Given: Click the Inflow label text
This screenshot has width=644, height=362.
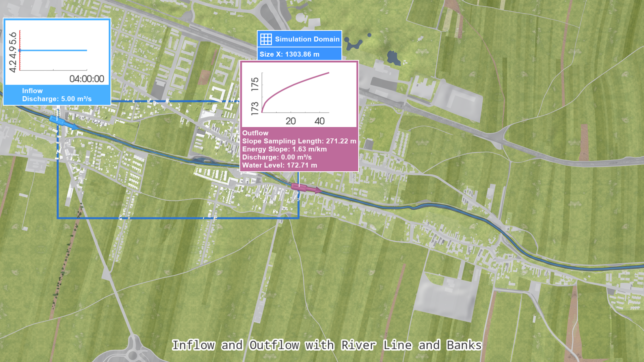Looking at the screenshot, I should pyautogui.click(x=32, y=91).
